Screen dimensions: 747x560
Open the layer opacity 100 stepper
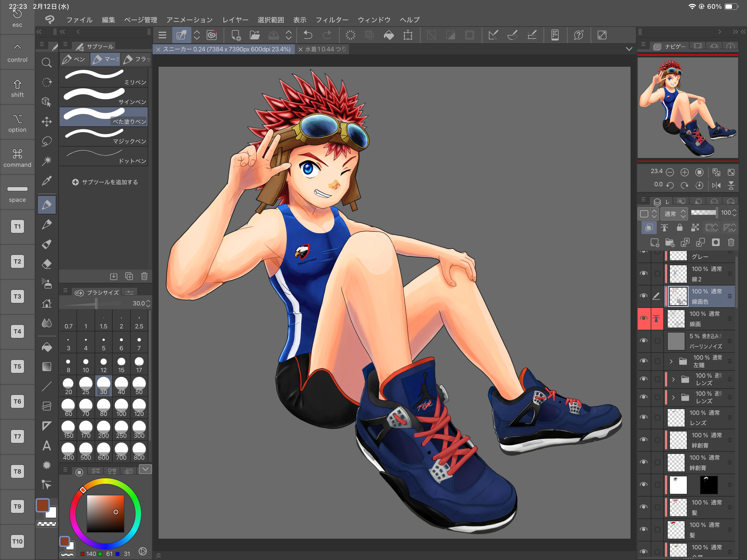pyautogui.click(x=734, y=212)
